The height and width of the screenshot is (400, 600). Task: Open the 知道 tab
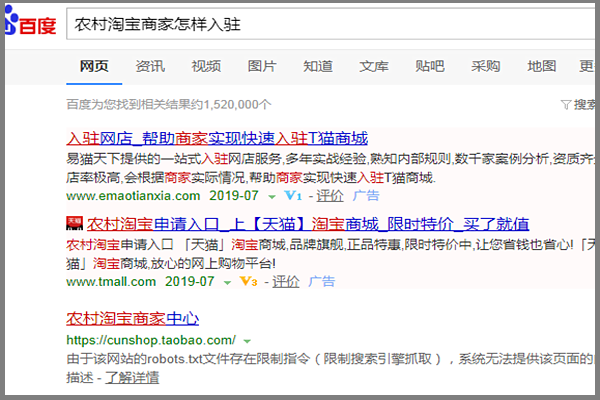[318, 66]
